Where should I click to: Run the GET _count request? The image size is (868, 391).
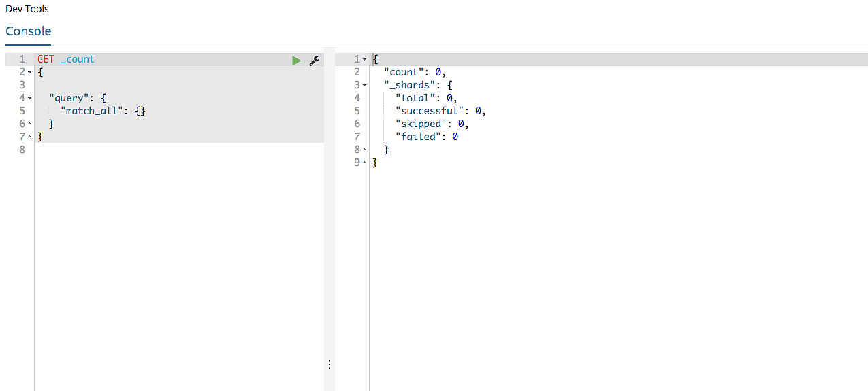(296, 61)
